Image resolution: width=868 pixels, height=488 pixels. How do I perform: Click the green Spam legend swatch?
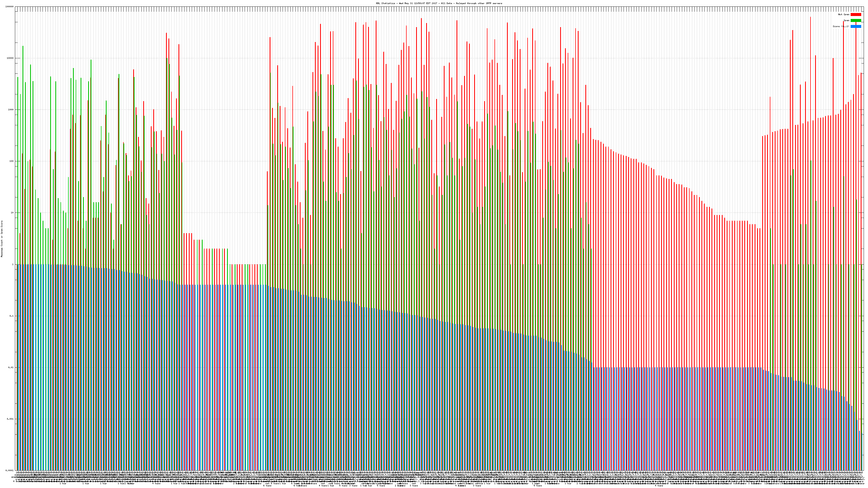point(856,21)
